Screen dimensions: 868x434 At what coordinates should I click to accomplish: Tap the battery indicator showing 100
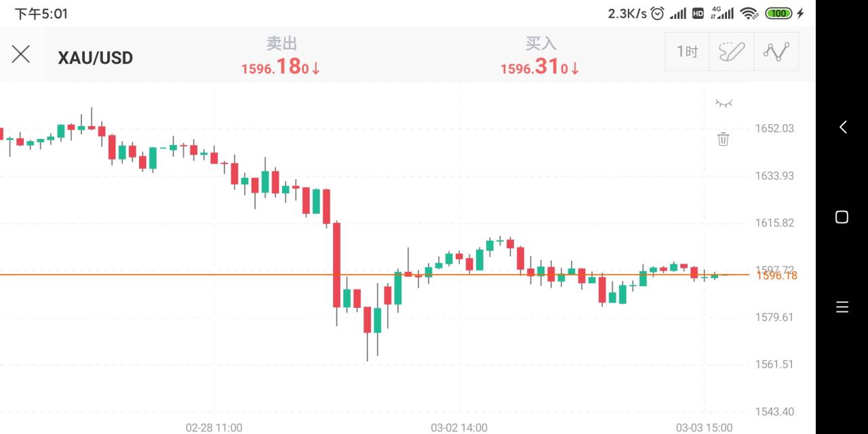pyautogui.click(x=778, y=13)
